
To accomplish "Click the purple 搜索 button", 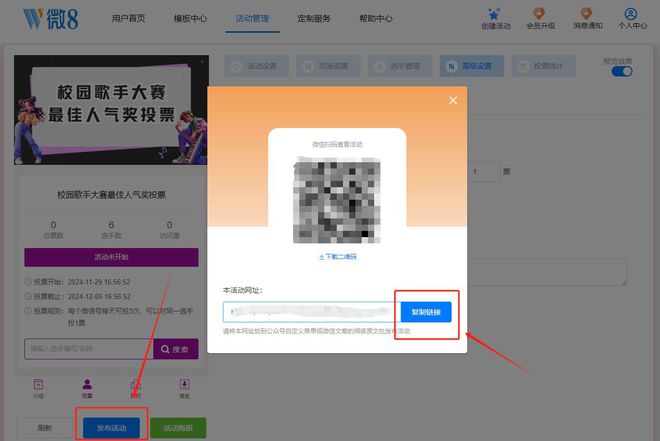I will [176, 349].
